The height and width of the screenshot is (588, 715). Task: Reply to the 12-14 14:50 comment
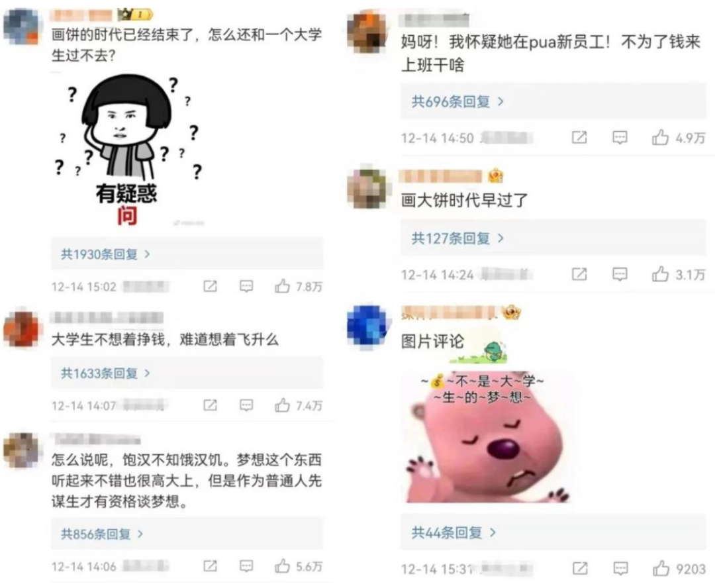coord(620,137)
